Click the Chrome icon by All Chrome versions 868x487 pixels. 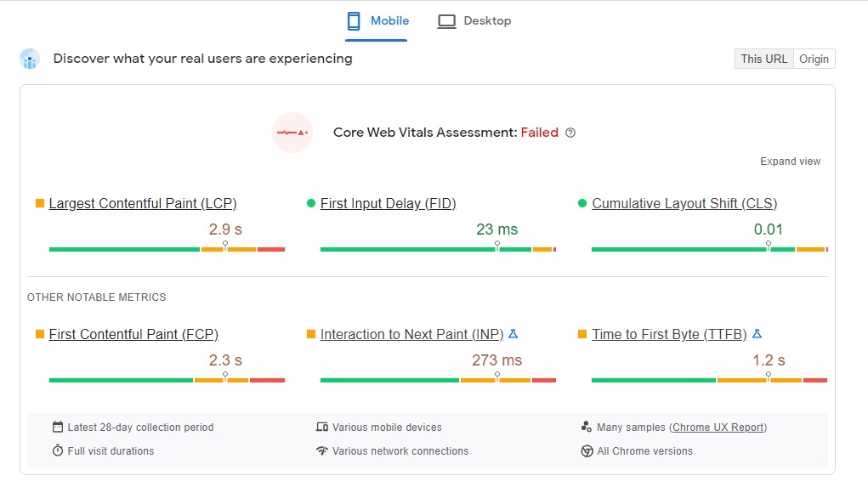(587, 451)
